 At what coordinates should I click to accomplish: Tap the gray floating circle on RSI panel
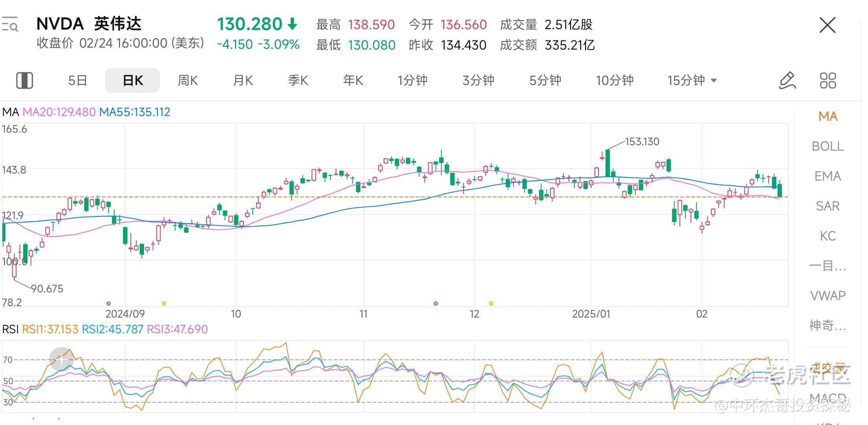[61, 359]
